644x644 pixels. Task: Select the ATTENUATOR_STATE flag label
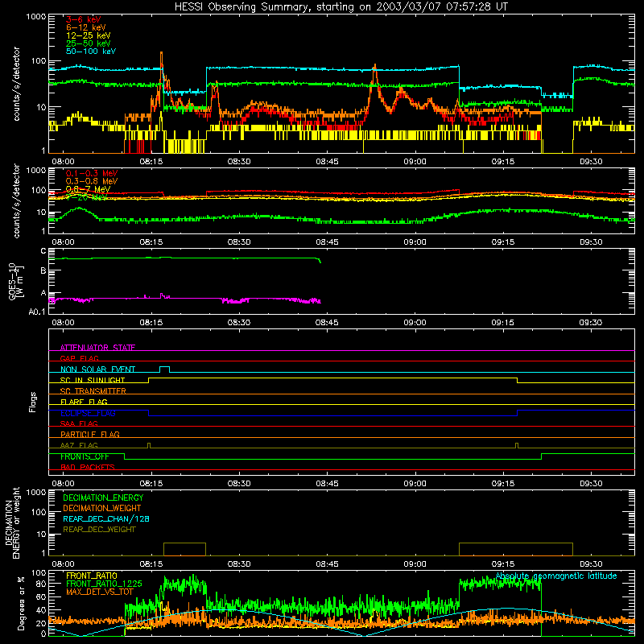97,348
